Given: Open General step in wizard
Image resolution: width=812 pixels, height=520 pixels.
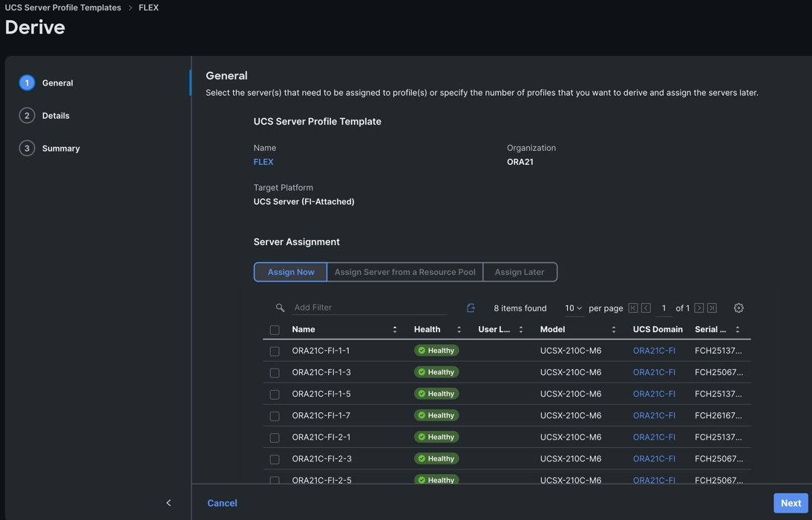Looking at the screenshot, I should point(57,83).
